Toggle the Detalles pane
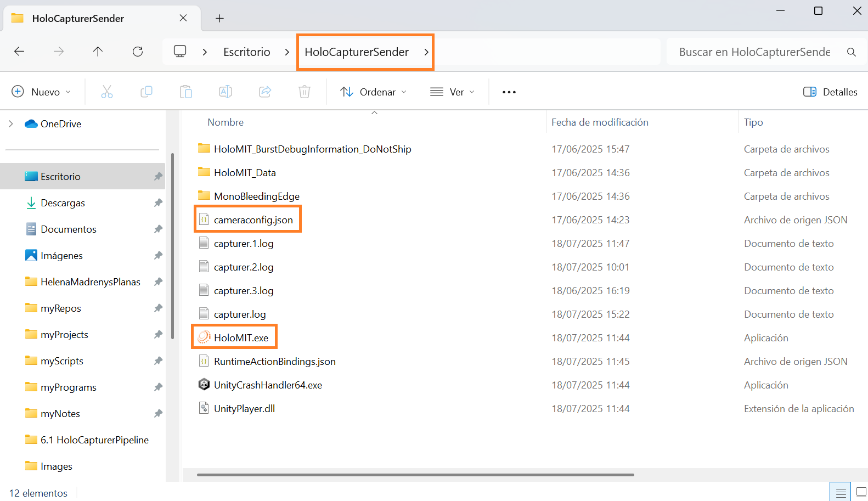Screen dimensions: 868x501 [830, 92]
